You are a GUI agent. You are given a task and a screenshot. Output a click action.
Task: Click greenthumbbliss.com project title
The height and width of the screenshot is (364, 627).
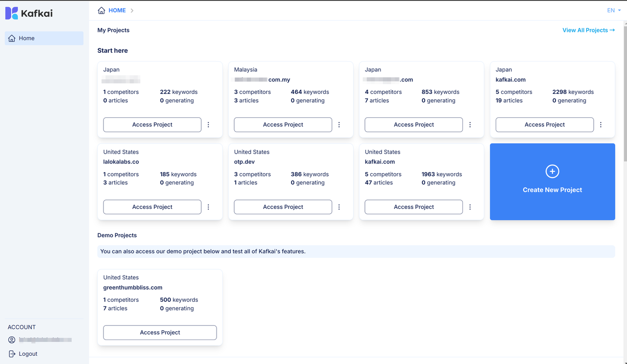[x=133, y=288]
